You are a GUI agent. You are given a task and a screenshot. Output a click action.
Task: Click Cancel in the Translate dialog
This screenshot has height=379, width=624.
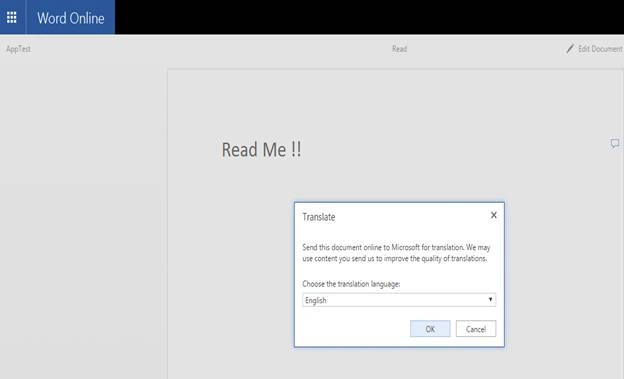pyautogui.click(x=476, y=329)
